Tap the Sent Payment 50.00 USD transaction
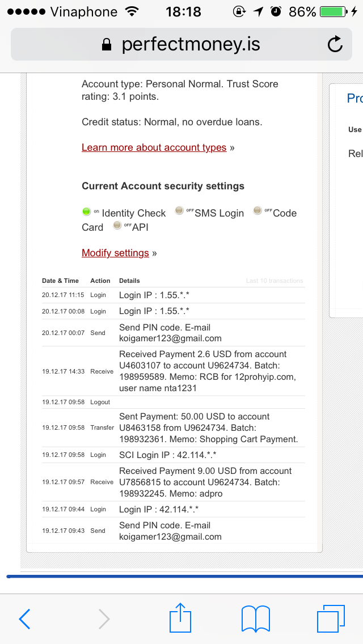Viewport: 363px width, 644px height. (208, 427)
